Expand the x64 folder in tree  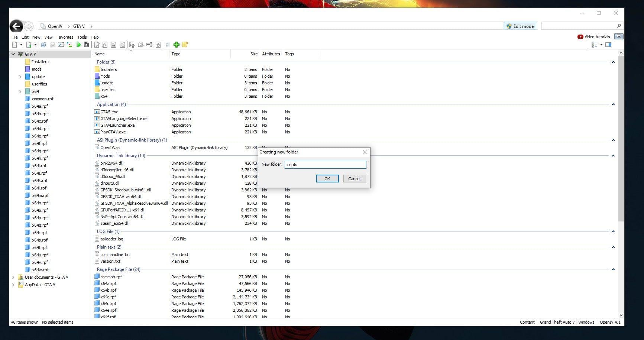point(20,91)
